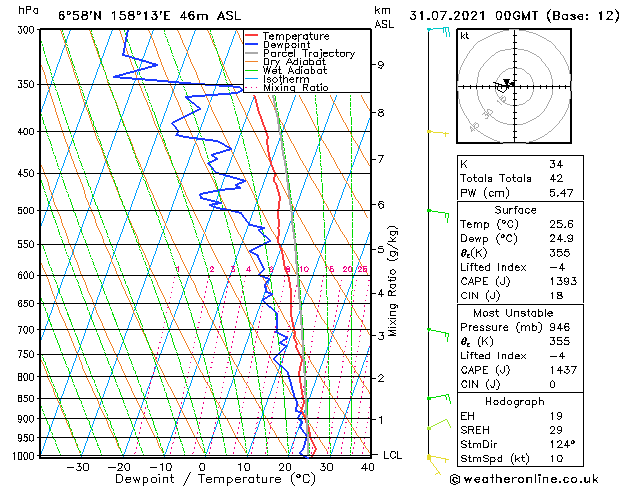Click the Most Unstable CAPE value 1437
Image resolution: width=629 pixels, height=486 pixels.
(x=563, y=370)
